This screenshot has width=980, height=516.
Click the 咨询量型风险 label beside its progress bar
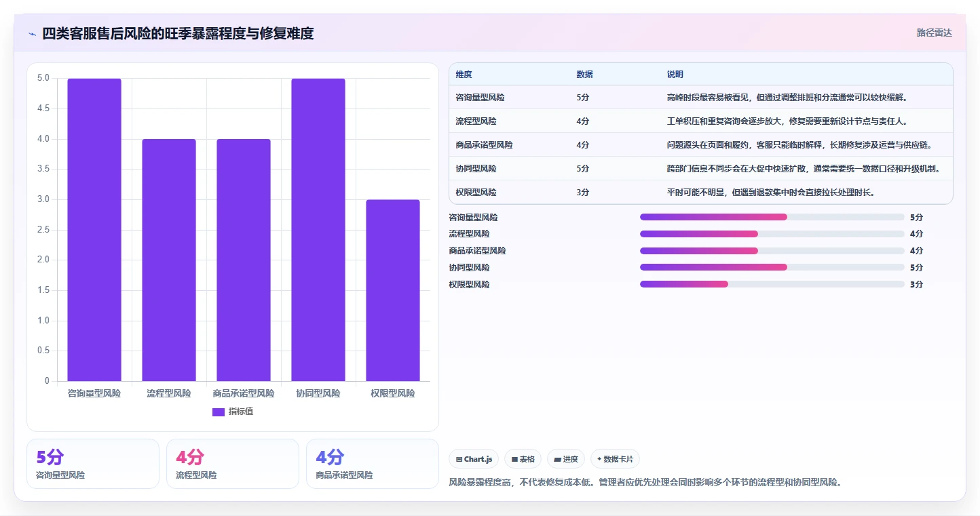click(x=473, y=217)
